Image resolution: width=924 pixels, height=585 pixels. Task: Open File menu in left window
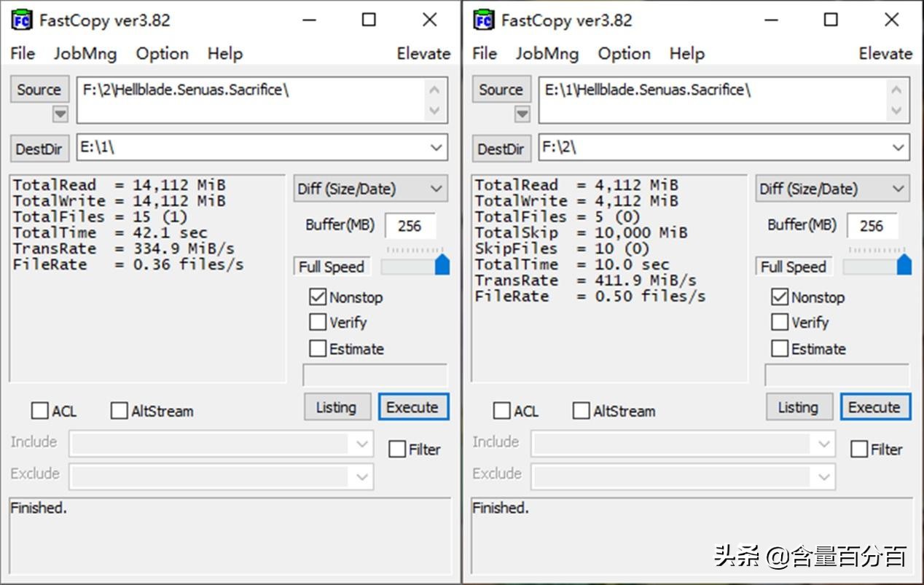(x=23, y=53)
